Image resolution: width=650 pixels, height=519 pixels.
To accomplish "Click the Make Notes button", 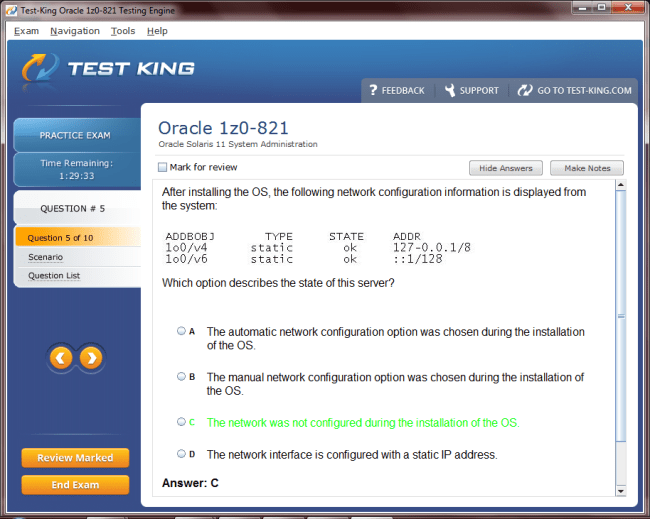I will (x=587, y=168).
